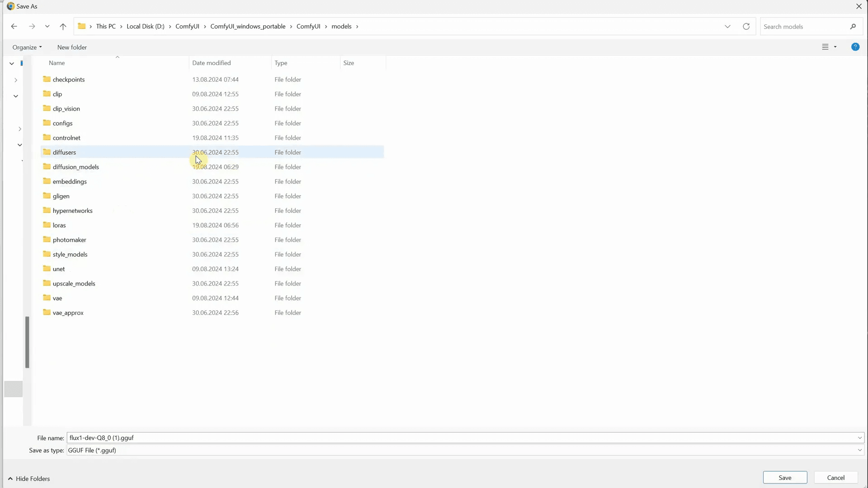The height and width of the screenshot is (488, 868).
Task: Click the forward navigation arrow
Action: [x=32, y=26]
